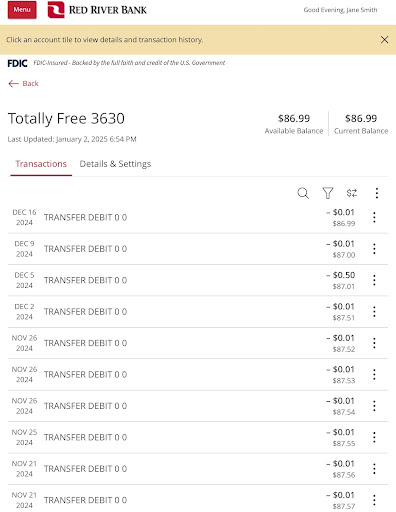The width and height of the screenshot is (396, 512).
Task: Toggle the dollar amount display icon
Action: point(352,193)
